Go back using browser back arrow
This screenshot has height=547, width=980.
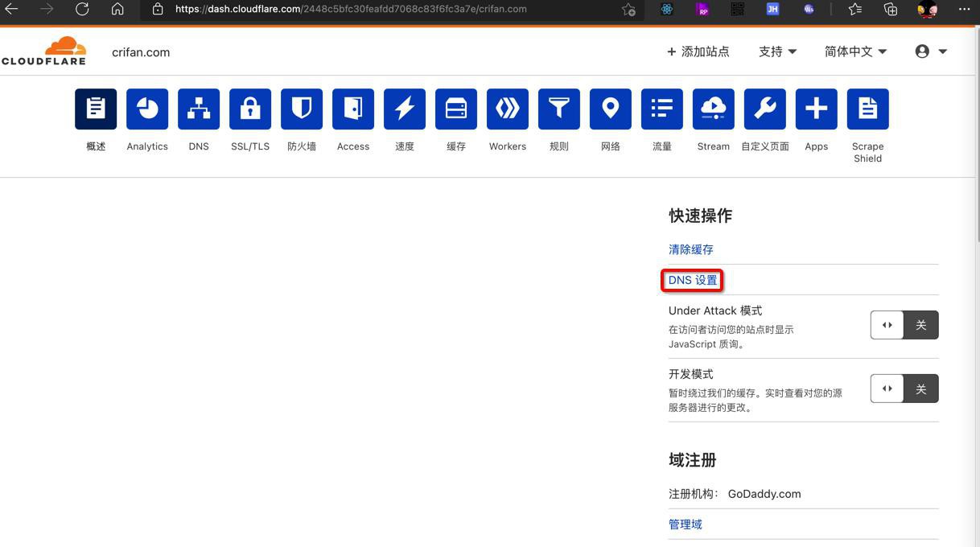12,9
